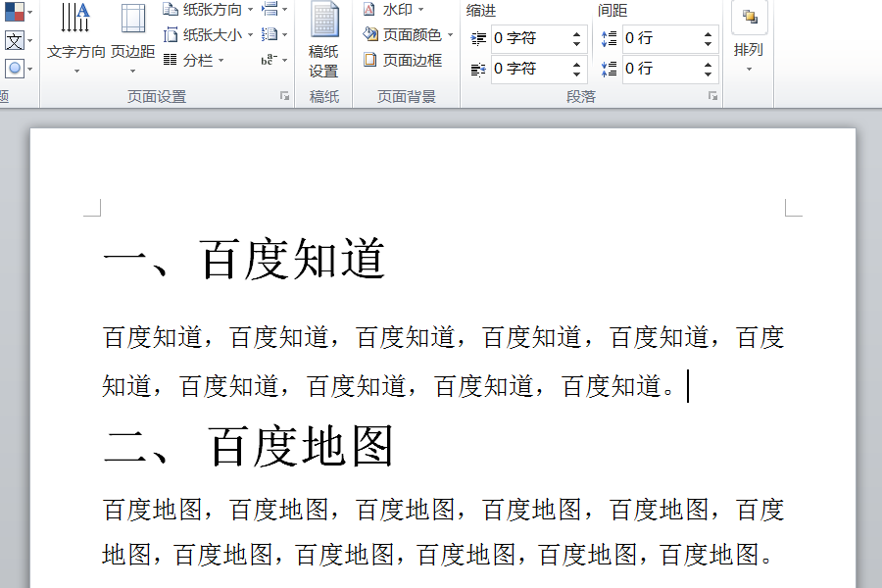The height and width of the screenshot is (588, 882).
Task: Open the Arrange (排列) menu
Action: 749,38
